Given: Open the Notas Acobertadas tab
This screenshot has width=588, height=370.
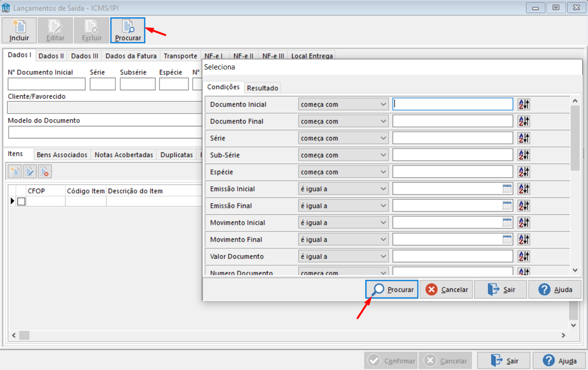Looking at the screenshot, I should pyautogui.click(x=124, y=155).
